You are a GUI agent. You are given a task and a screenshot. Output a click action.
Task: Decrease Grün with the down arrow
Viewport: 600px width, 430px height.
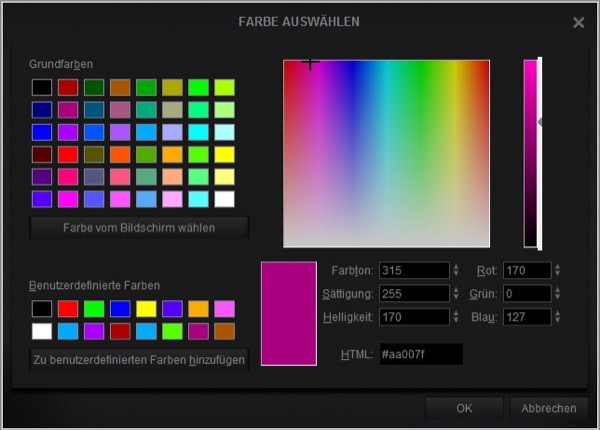tap(558, 297)
